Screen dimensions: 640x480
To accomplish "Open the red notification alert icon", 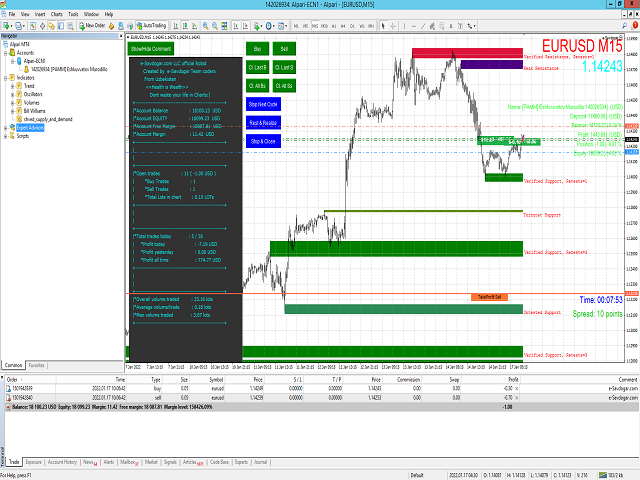I will pyautogui.click(x=635, y=25).
